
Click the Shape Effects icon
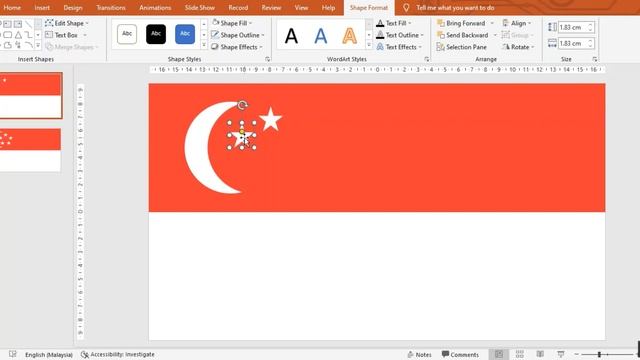click(x=215, y=47)
